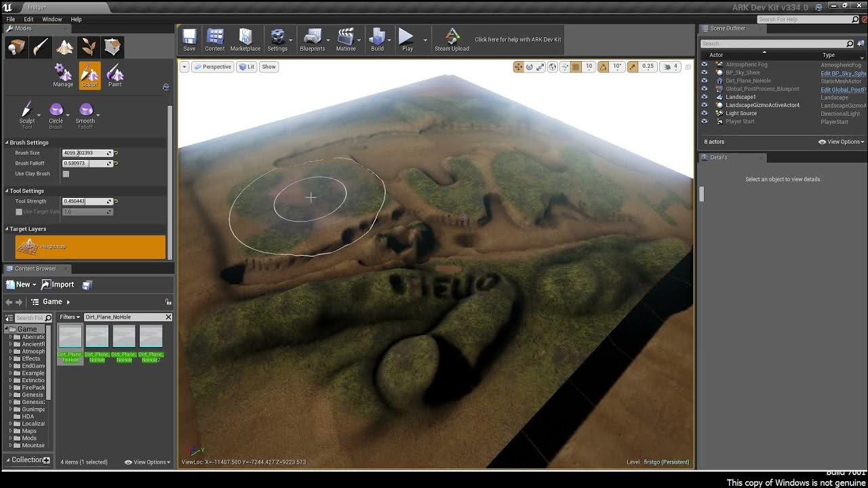Select the Geometry Editing mode cube icon
This screenshot has height=488, width=868.
113,47
